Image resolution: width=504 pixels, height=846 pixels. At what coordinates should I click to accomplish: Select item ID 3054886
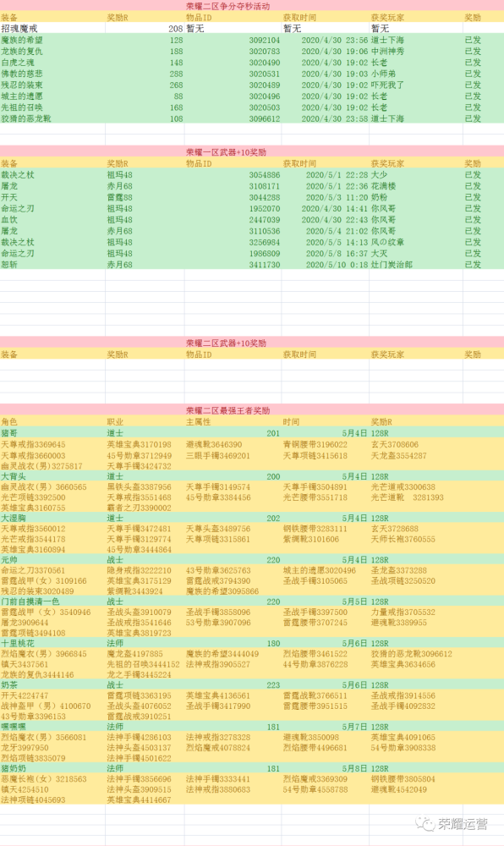265,175
